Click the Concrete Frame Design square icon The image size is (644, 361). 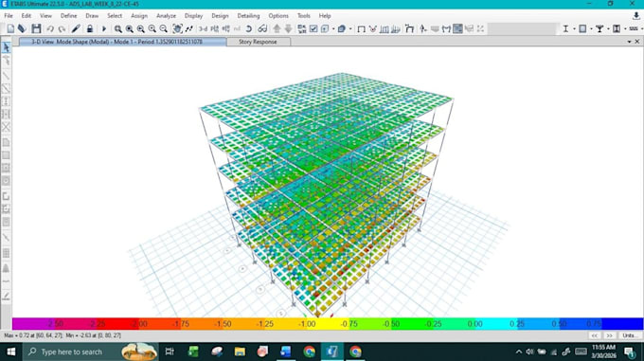click(582, 28)
